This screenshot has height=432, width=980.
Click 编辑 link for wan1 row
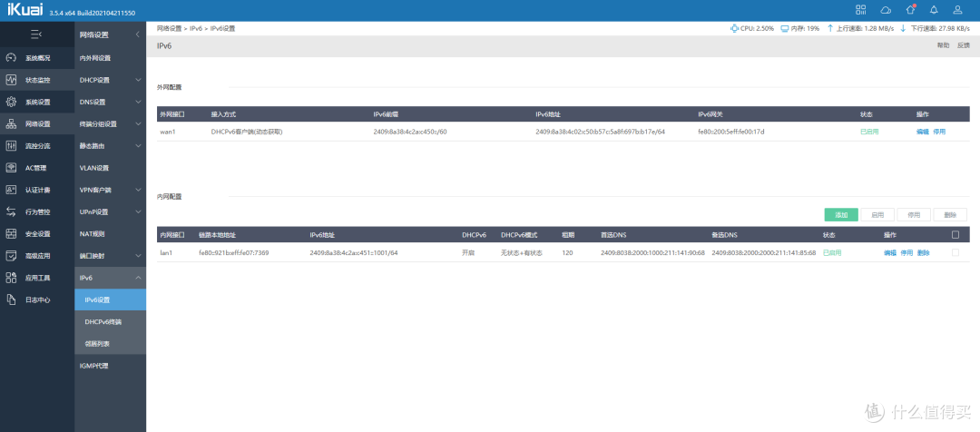coord(922,132)
